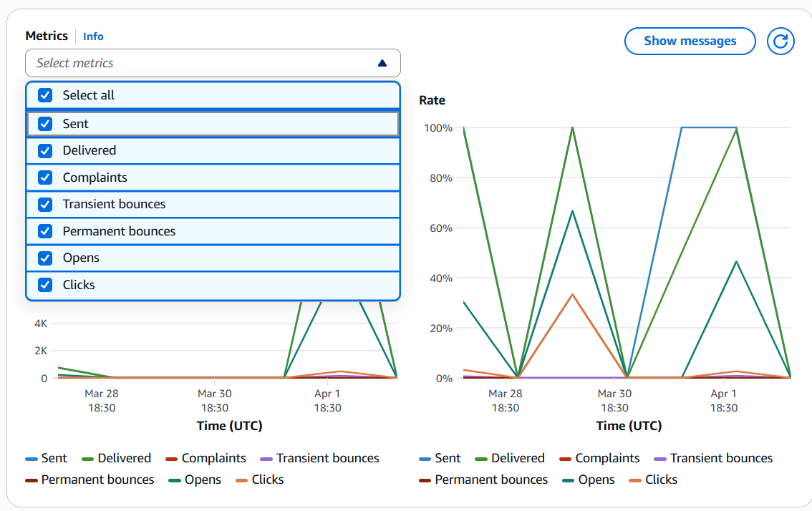Disable the Permanent bounces checkbox
This screenshot has width=812, height=511.
[x=45, y=231]
